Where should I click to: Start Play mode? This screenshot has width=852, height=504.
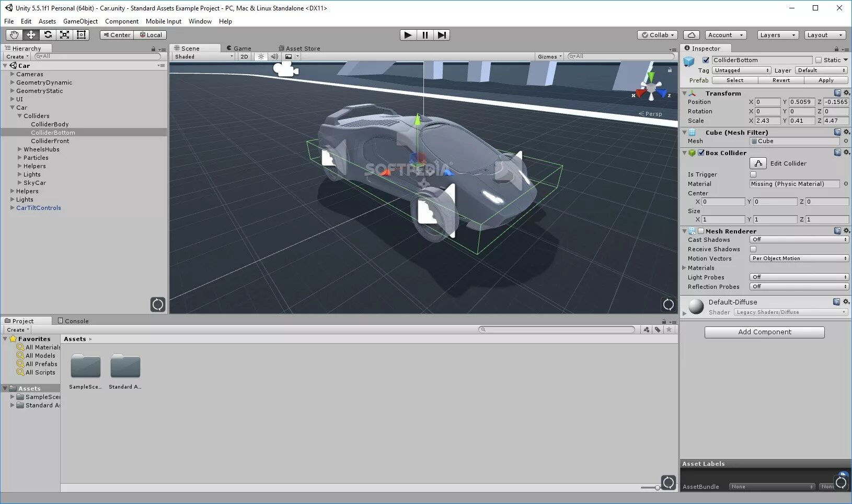408,35
